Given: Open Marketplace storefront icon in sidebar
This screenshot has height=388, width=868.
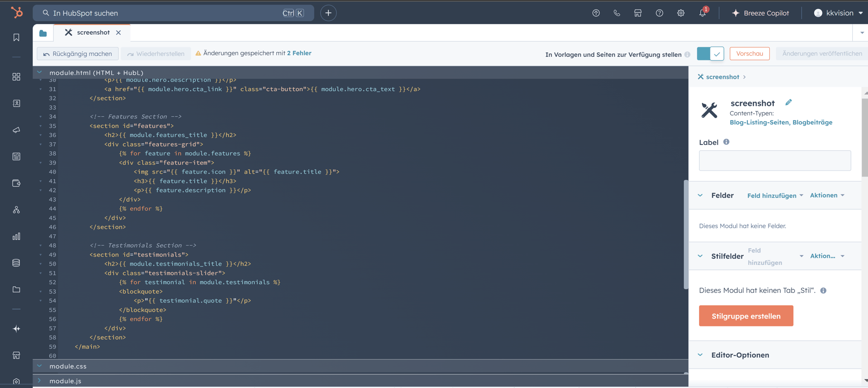Looking at the screenshot, I should tap(16, 355).
